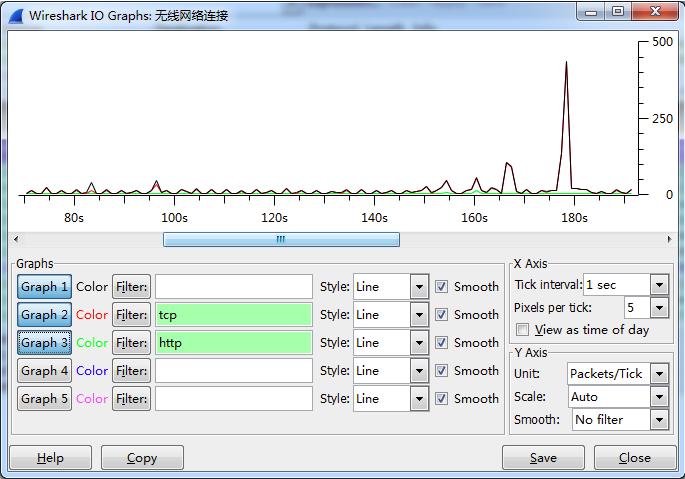This screenshot has width=685, height=479.
Task: Toggle Graph 3 button
Action: click(x=44, y=343)
